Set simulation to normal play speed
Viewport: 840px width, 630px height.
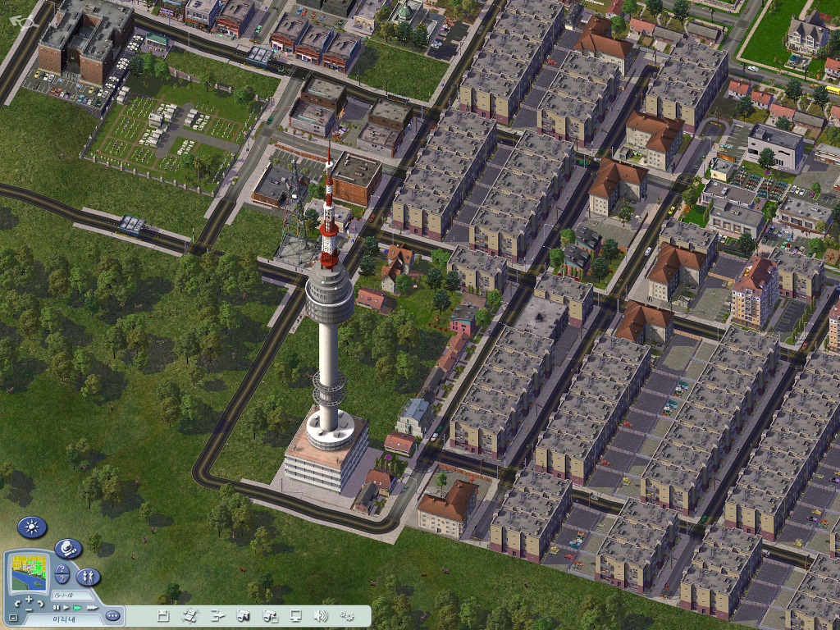66,608
